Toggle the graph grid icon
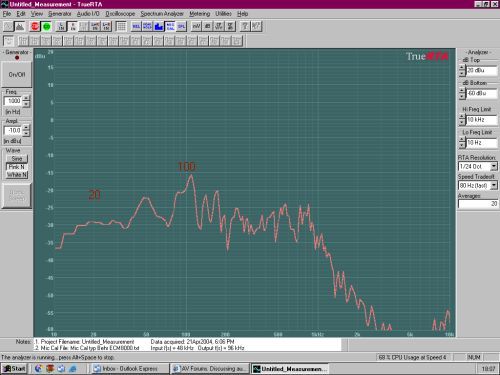This screenshot has width=500, height=375. [121, 26]
